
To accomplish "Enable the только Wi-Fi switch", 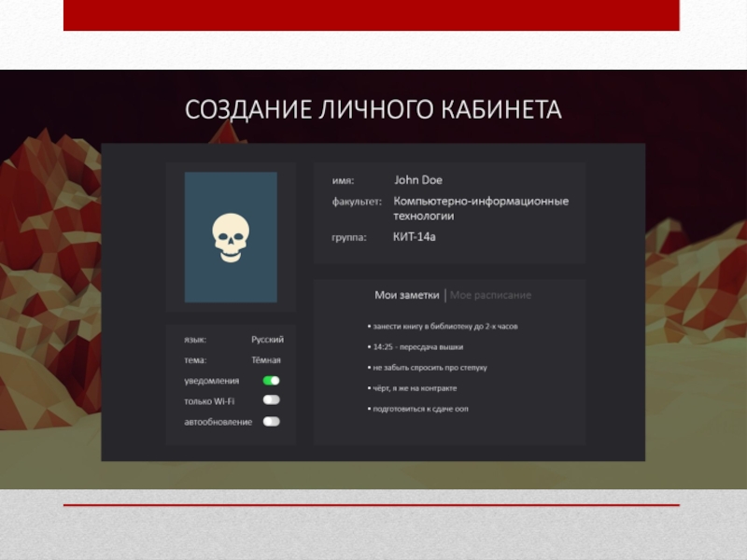I will (271, 400).
